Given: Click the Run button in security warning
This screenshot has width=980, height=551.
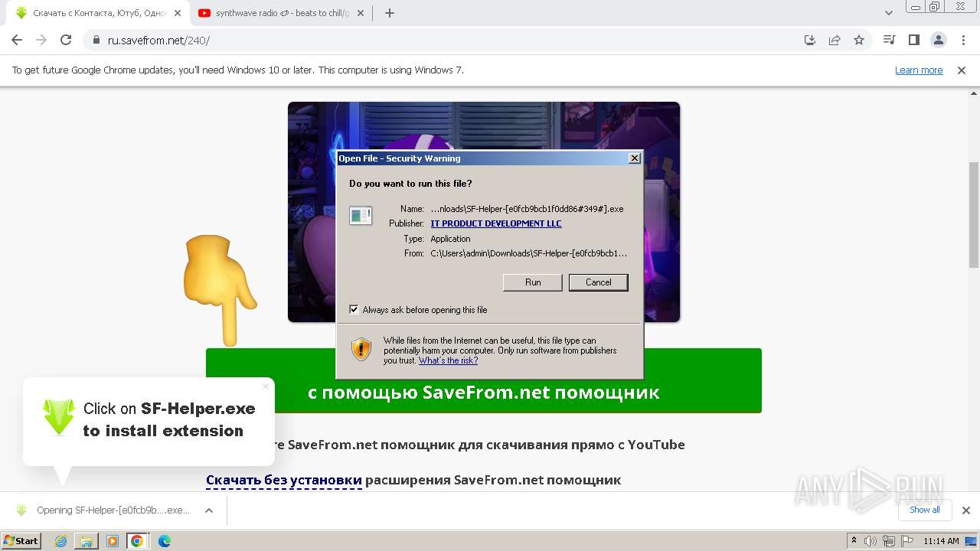Looking at the screenshot, I should [x=533, y=282].
